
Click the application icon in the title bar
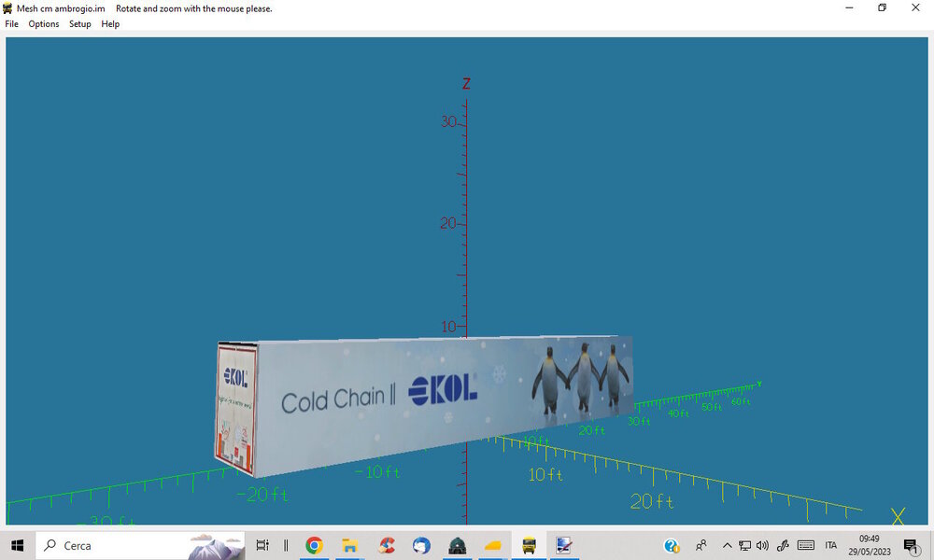pyautogui.click(x=7, y=8)
